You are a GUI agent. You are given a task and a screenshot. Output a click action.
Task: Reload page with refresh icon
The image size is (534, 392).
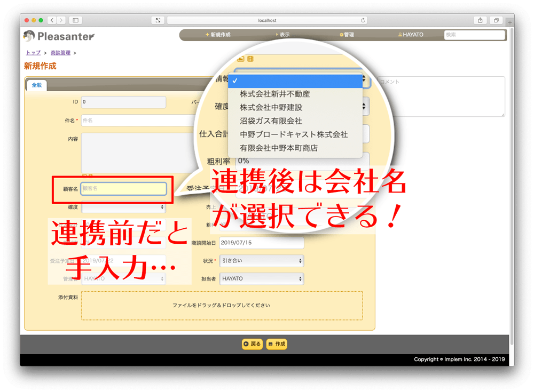tap(363, 20)
